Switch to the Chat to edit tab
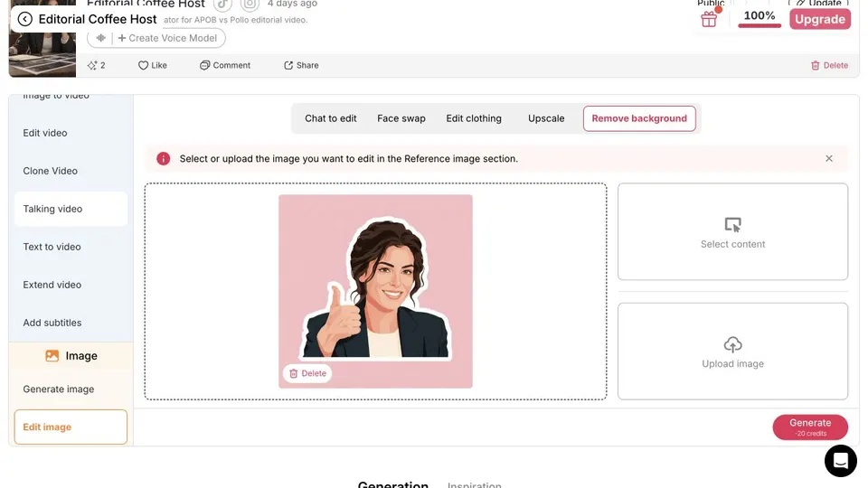868x488 pixels. 331,118
